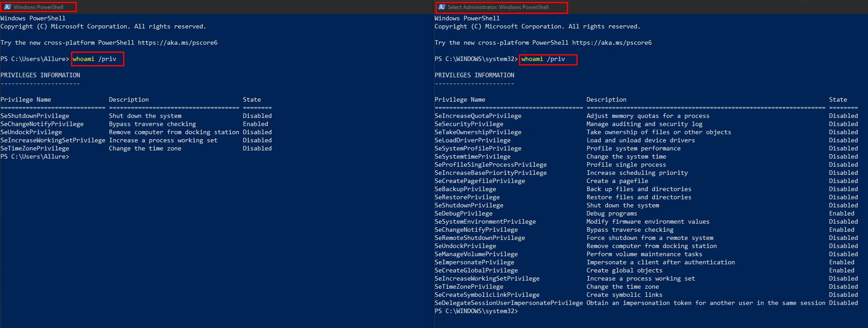Click 'Load and unload device drivers' description
868x328 pixels.
[641, 141]
